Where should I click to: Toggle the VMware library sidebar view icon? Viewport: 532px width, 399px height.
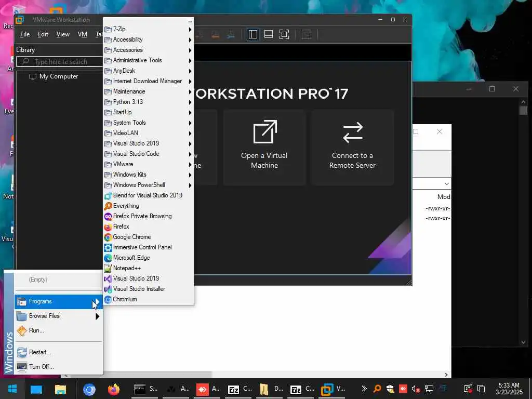coord(253,34)
